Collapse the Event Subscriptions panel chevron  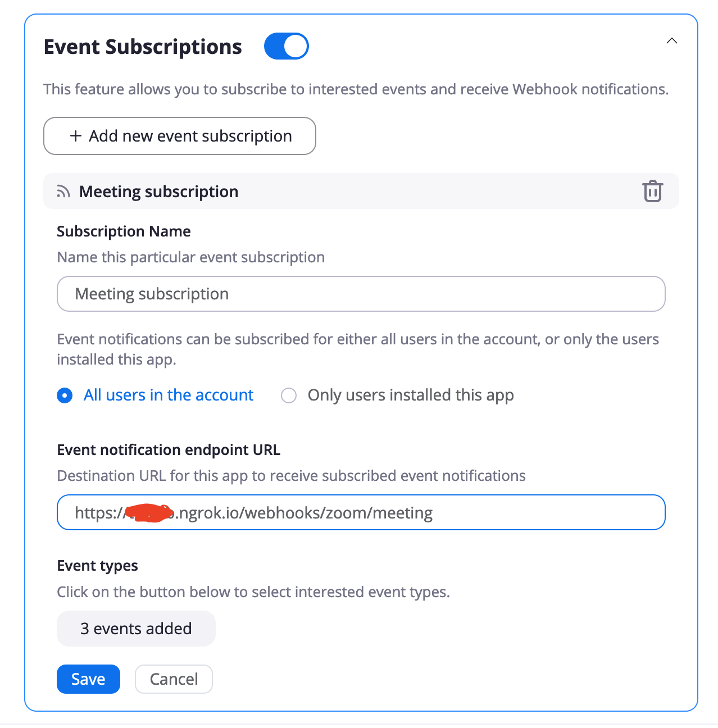671,41
